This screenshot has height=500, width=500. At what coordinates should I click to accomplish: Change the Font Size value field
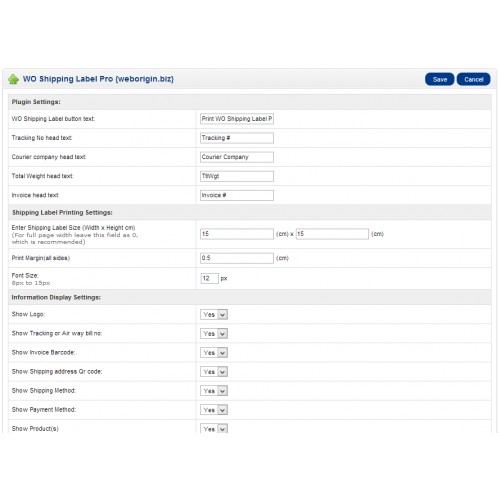click(x=209, y=278)
